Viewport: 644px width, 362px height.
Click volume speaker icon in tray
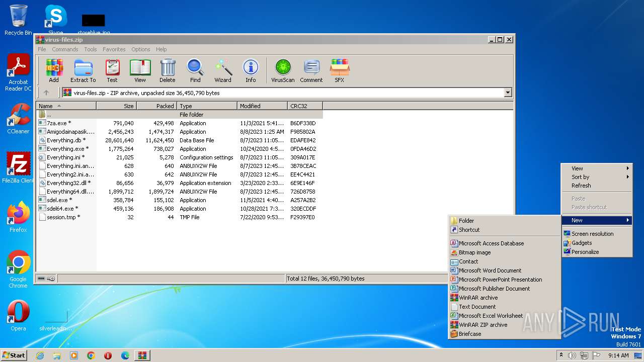(x=572, y=355)
